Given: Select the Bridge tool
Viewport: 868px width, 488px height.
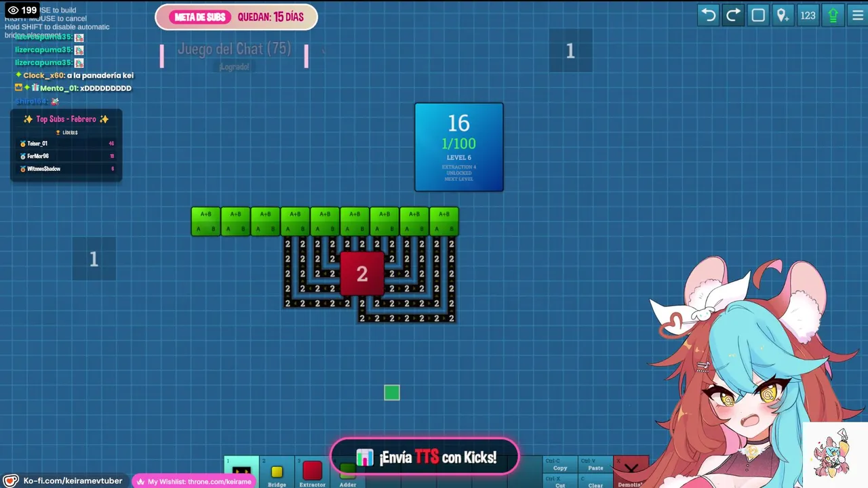Looking at the screenshot, I should point(277,472).
